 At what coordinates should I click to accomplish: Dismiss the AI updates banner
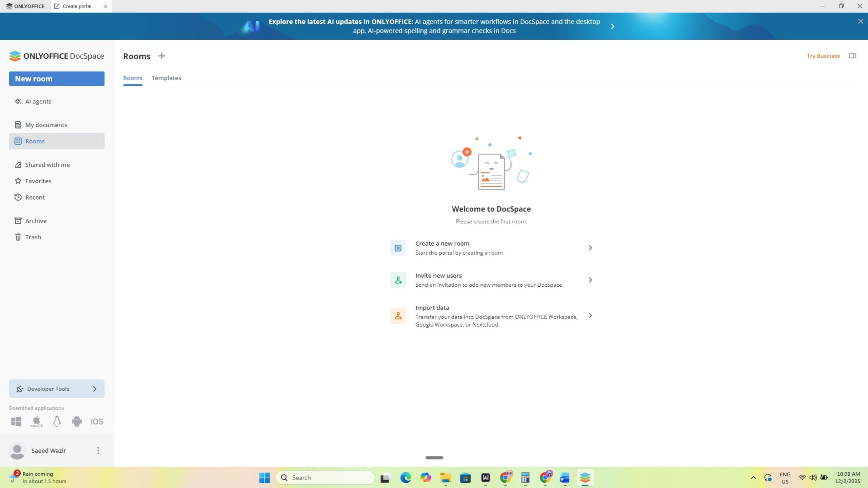click(861, 21)
